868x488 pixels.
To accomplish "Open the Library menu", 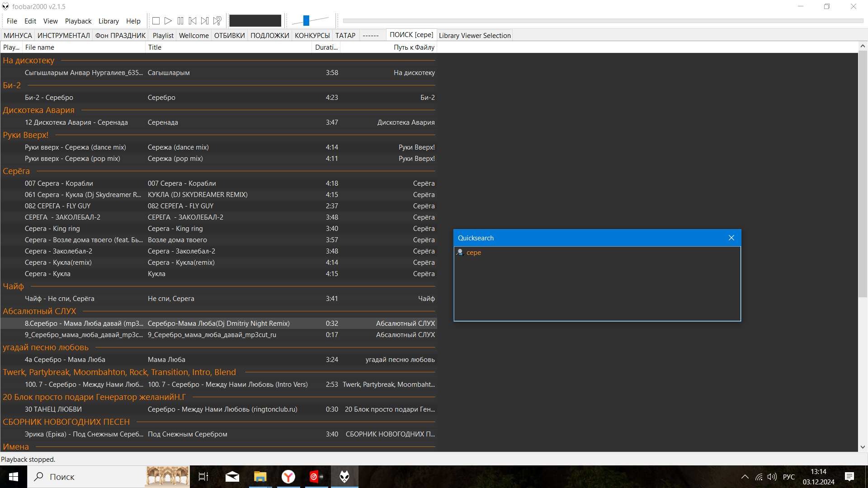I will (108, 21).
